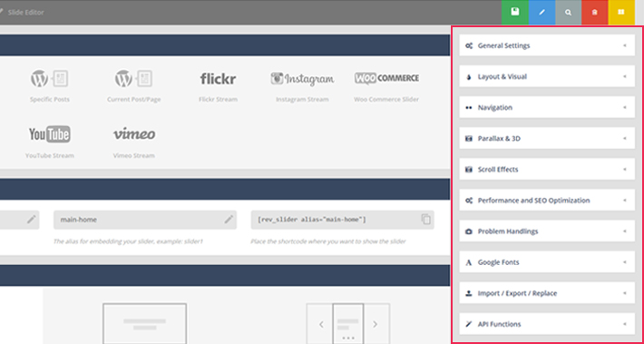Viewport: 644px width, 344px height.
Task: Expand Layout & Visual panel arrow
Action: [x=625, y=76]
